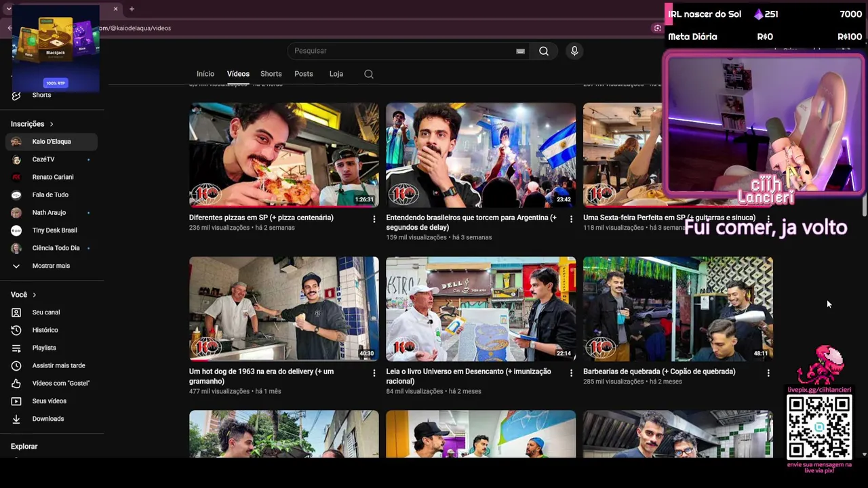Switch to Shorts channel tab

(x=271, y=74)
